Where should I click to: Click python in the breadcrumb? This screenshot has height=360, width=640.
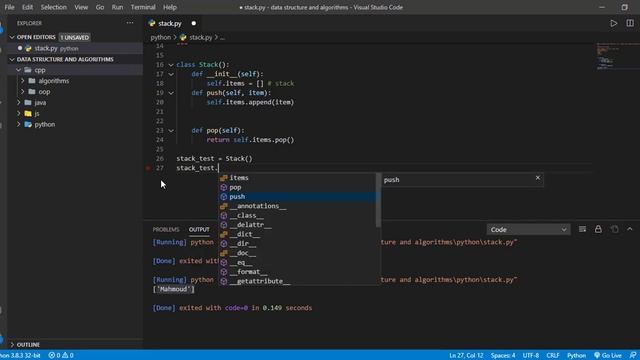(x=160, y=37)
